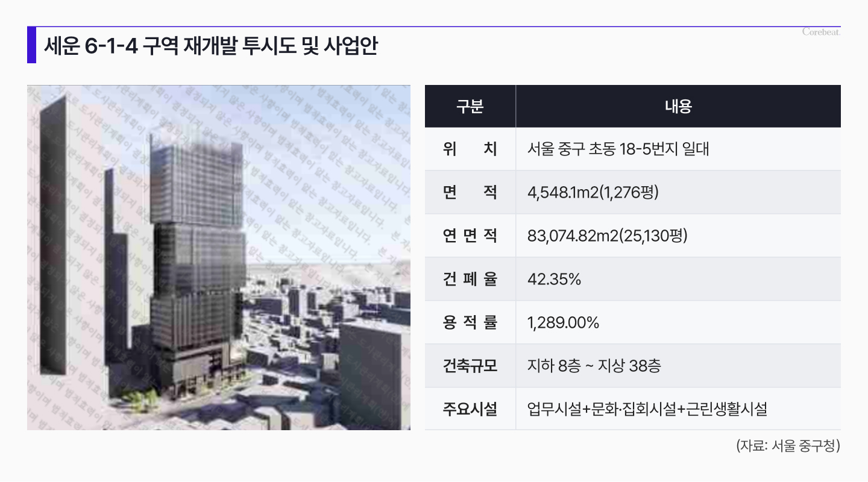Click the '업무시설+문화·집회시설+근린생활시설' facilities cell
This screenshot has height=482, width=868.
coord(647,409)
